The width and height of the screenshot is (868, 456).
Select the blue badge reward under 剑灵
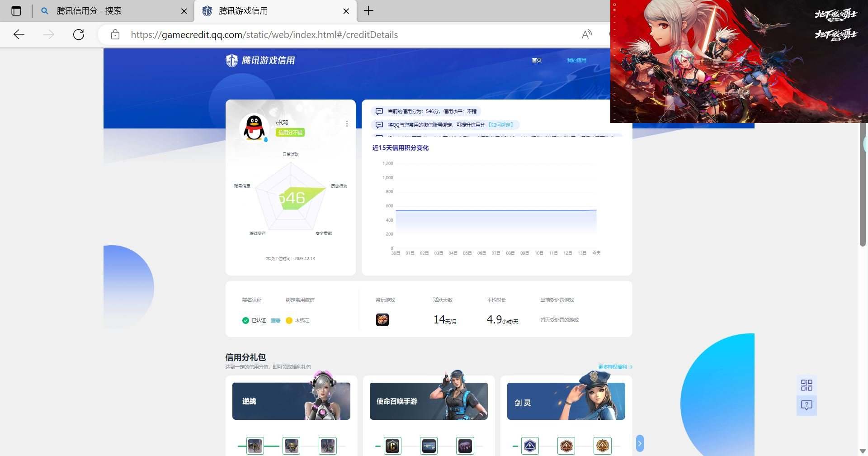pos(530,446)
